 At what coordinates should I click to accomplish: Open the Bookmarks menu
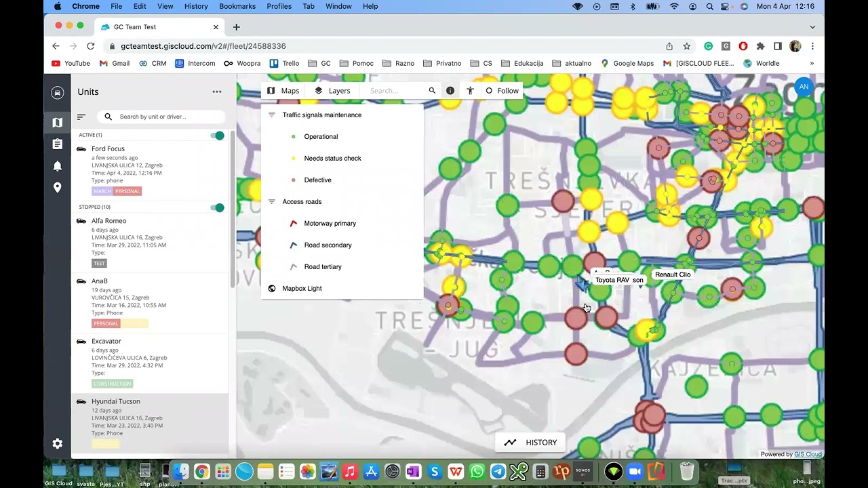[x=237, y=6]
